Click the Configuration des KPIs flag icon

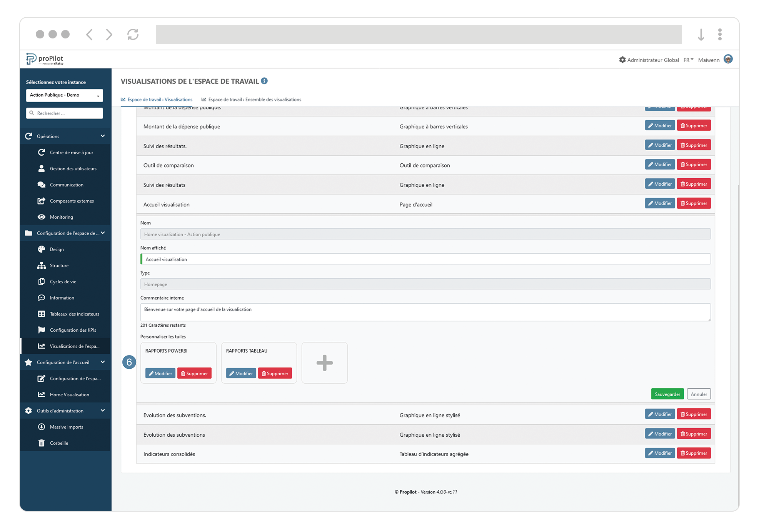pos(42,330)
